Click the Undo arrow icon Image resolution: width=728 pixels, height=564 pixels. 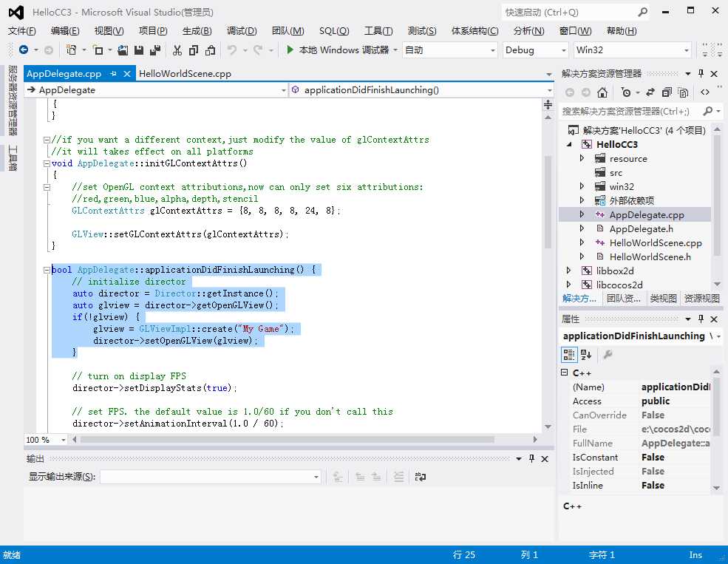[231, 50]
